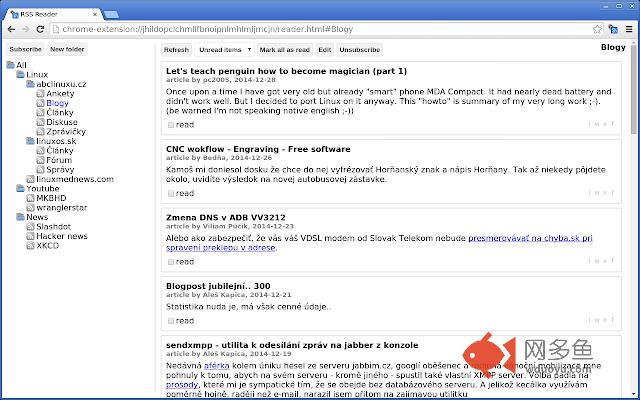Image resolution: width=640 pixels, height=400 pixels.
Task: Open the 'prosody' link
Action: tap(182, 384)
